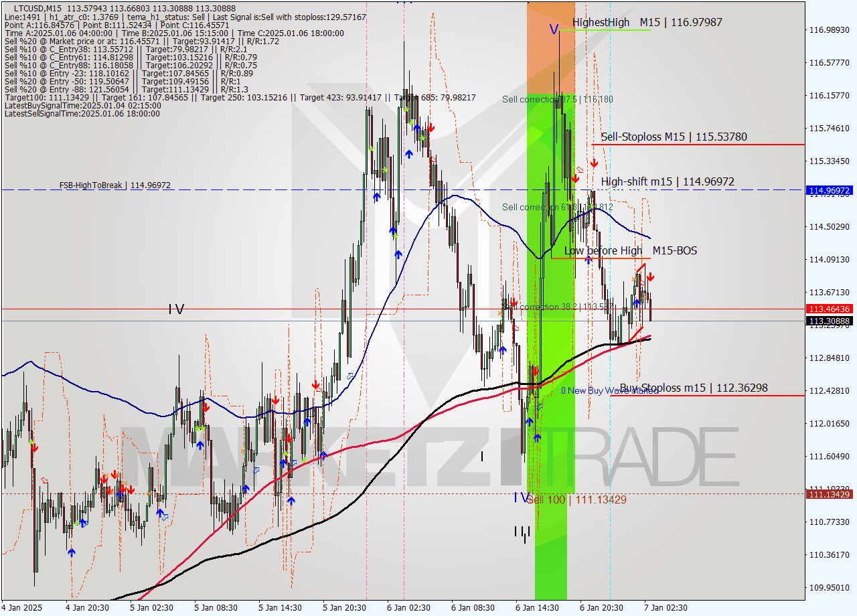Click the '4 Jan 20:30' time label
Screen dimensions: 857x616
pos(88,607)
